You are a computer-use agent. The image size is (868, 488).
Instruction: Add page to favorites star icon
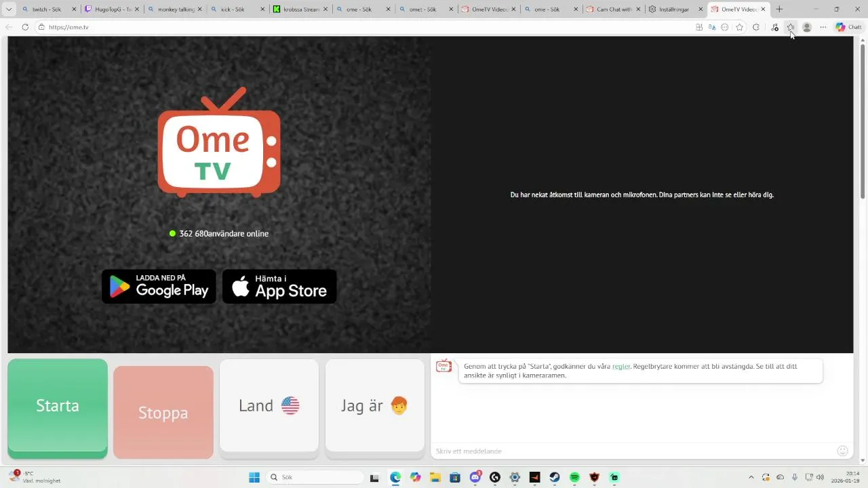coord(740,27)
